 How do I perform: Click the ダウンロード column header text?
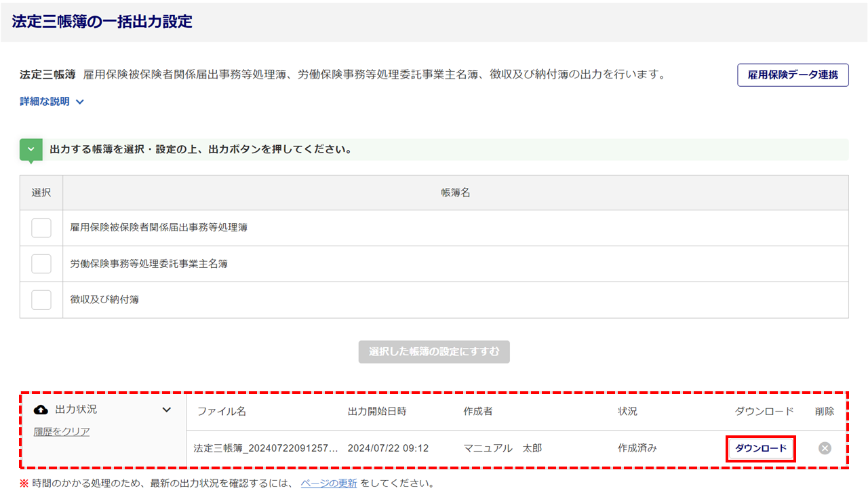pos(764,412)
